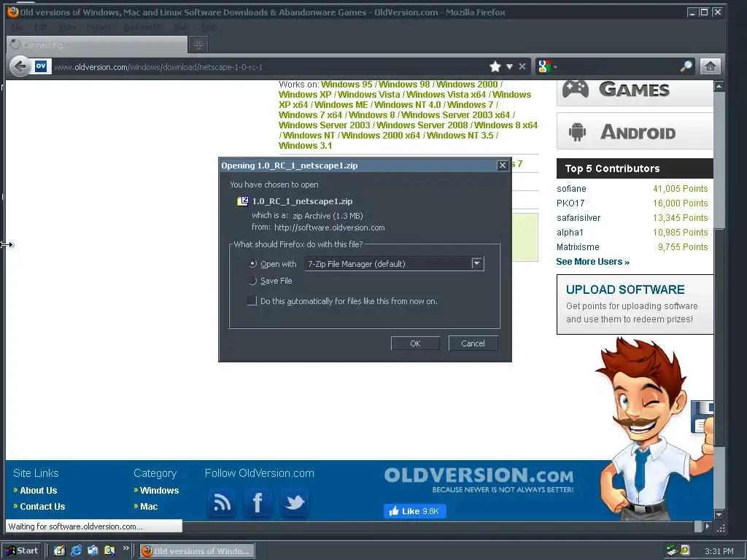Open the Contact Us link
Image resolution: width=747 pixels, height=560 pixels.
42,507
